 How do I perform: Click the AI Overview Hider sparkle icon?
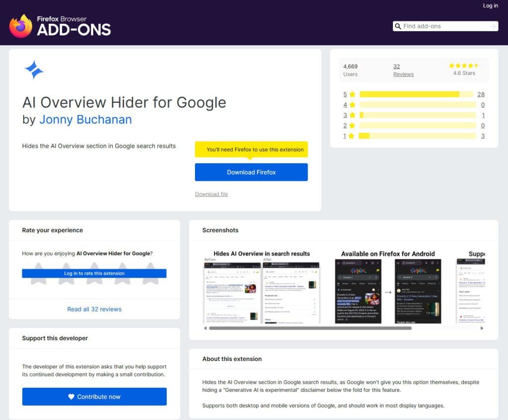(34, 69)
